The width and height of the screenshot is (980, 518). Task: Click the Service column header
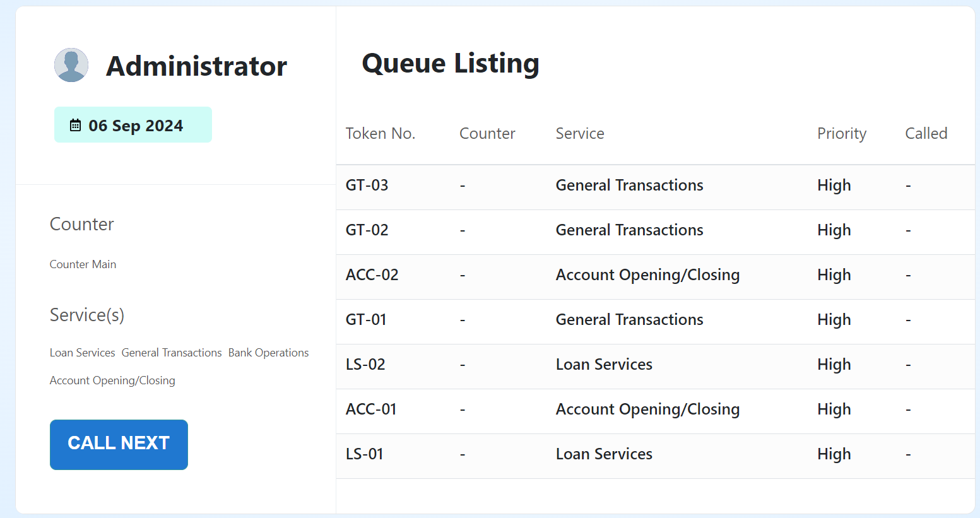coord(580,134)
